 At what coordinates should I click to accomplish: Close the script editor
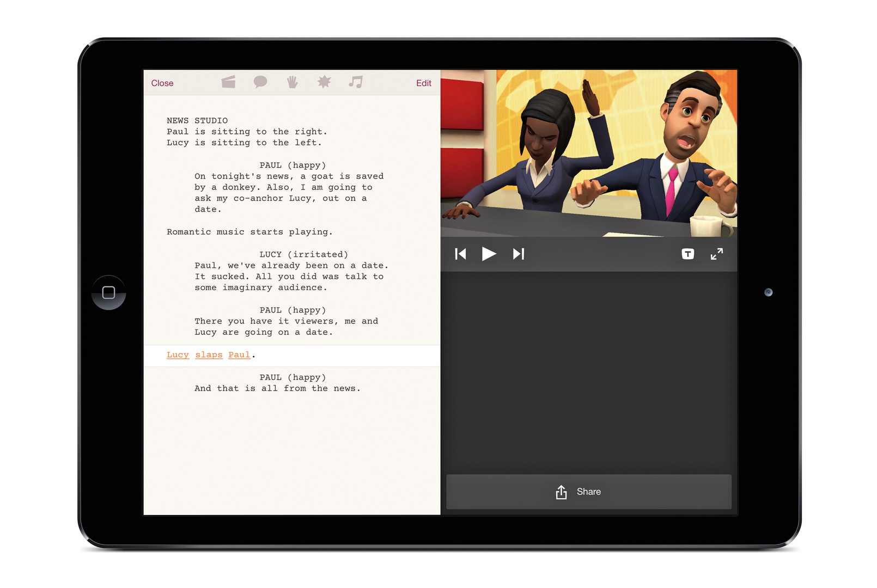pos(162,83)
